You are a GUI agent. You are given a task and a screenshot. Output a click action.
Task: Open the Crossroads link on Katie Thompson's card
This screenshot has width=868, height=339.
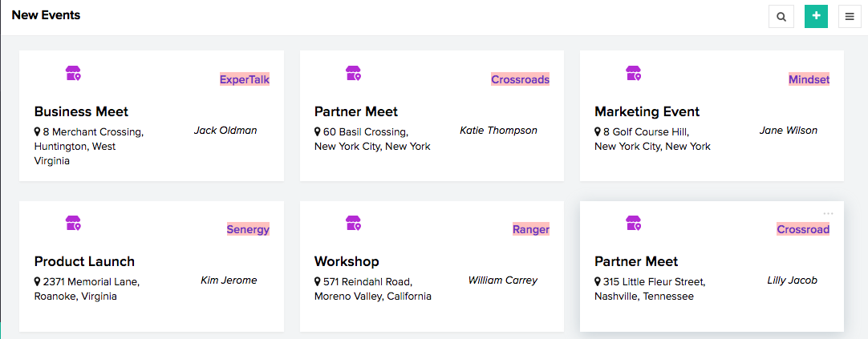520,79
